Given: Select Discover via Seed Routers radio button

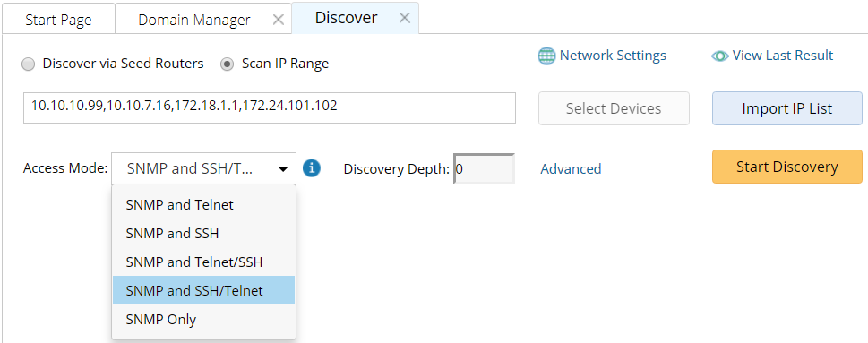Looking at the screenshot, I should coord(28,64).
